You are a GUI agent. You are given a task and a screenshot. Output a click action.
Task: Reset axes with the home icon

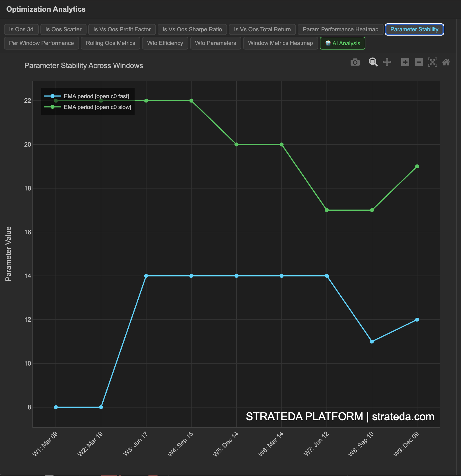coord(446,62)
